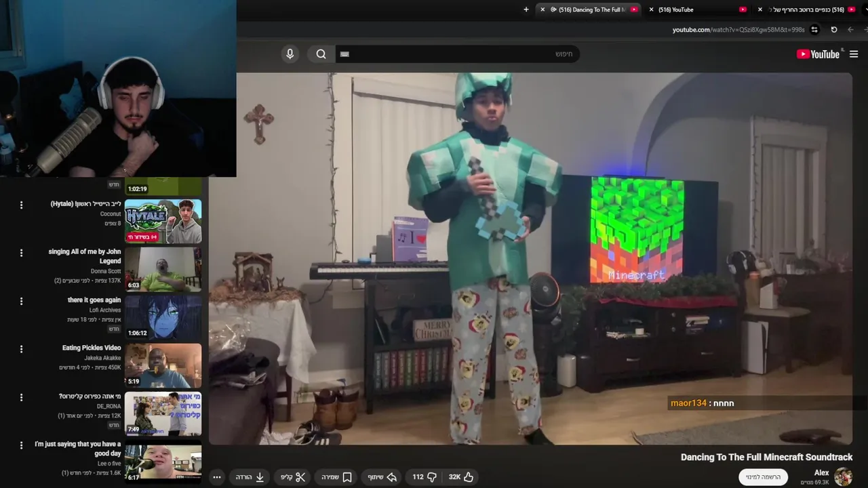Image resolution: width=868 pixels, height=488 pixels.
Task: Click the webcam overlay of the streamer
Action: [x=118, y=88]
